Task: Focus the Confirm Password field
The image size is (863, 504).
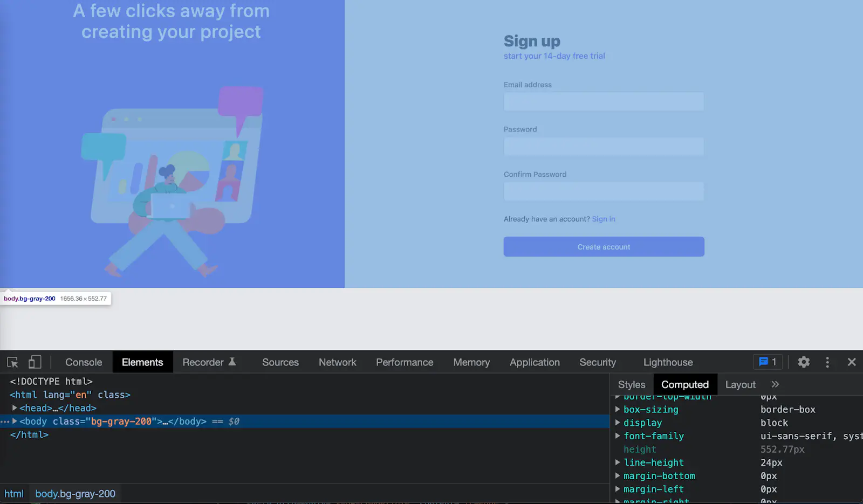Action: pos(604,191)
